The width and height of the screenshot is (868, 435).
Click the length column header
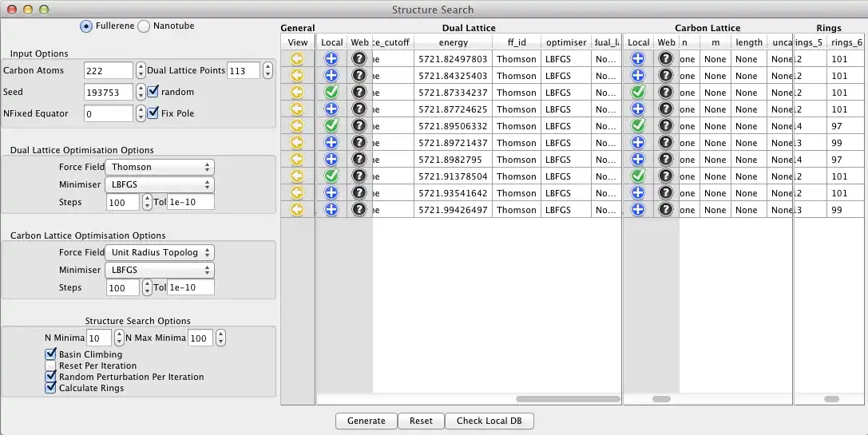coord(749,42)
